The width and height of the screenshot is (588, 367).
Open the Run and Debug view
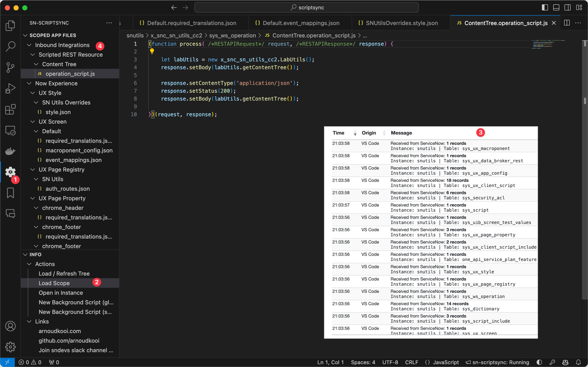[10, 88]
